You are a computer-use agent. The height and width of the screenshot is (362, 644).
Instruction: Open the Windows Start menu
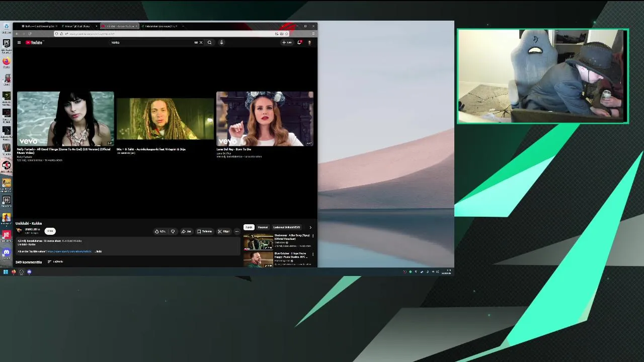6,272
